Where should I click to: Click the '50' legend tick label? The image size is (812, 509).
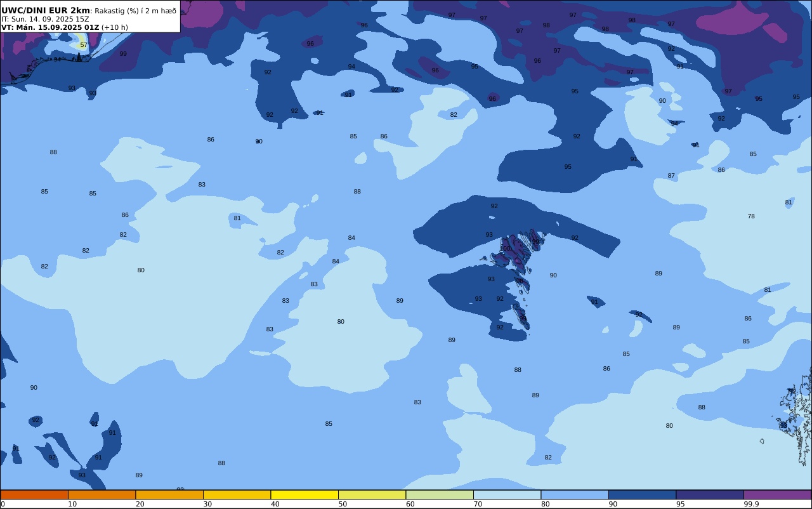click(343, 504)
